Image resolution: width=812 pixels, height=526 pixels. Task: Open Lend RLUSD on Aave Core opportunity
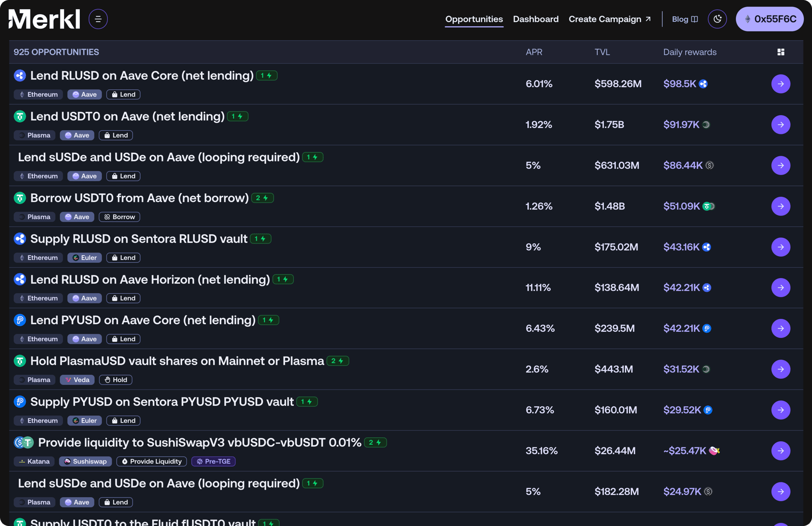(142, 76)
